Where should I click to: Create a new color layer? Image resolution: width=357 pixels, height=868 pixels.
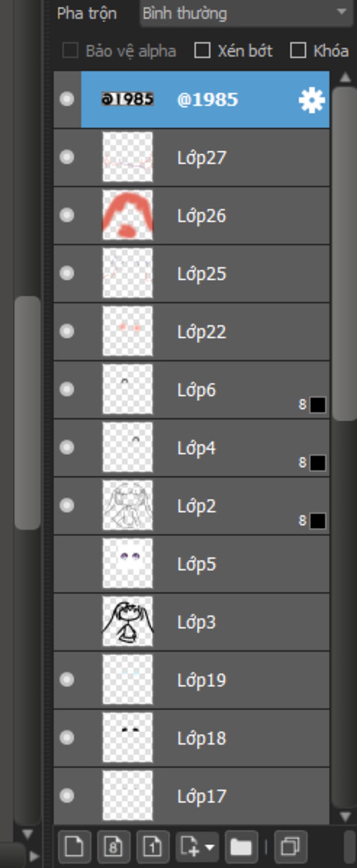[74, 846]
